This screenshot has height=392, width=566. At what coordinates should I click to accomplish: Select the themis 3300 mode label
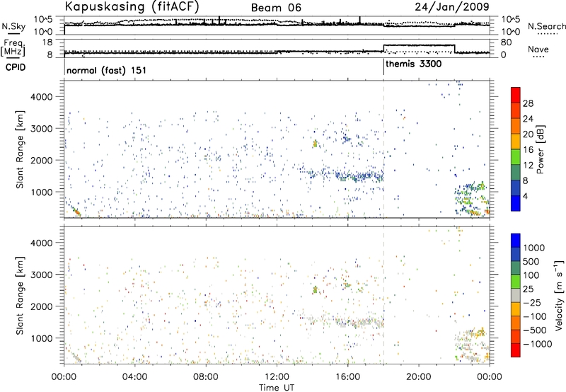click(414, 64)
